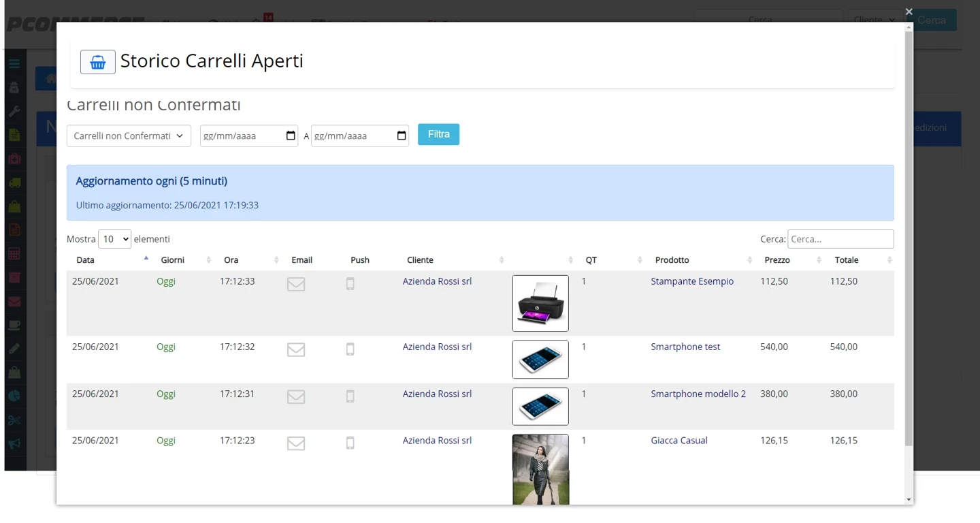Viewport: 980px width, 523px height.
Task: Sort the table by the Totale column
Action: pos(860,260)
